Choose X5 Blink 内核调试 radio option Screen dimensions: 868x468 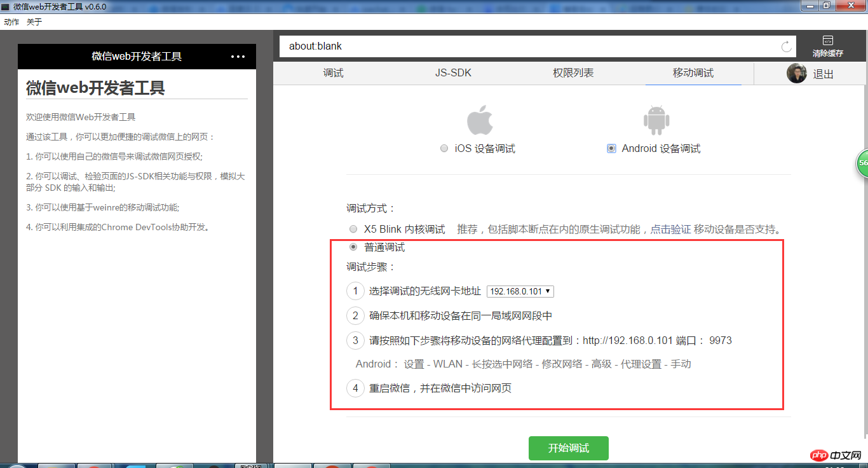(x=353, y=229)
